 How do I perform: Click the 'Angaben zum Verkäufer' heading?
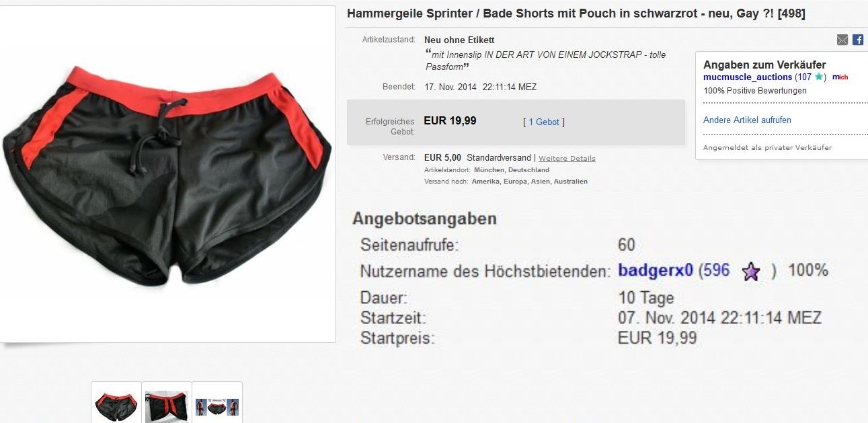click(x=764, y=65)
